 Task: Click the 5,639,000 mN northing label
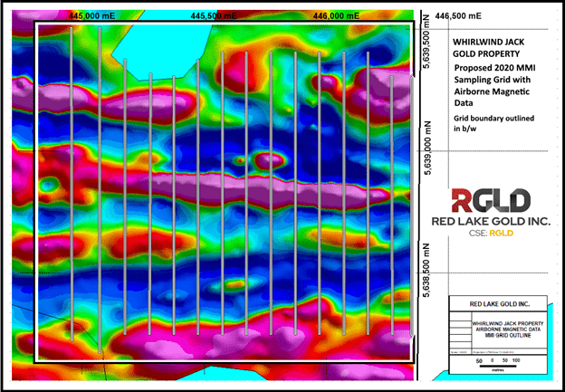point(427,148)
